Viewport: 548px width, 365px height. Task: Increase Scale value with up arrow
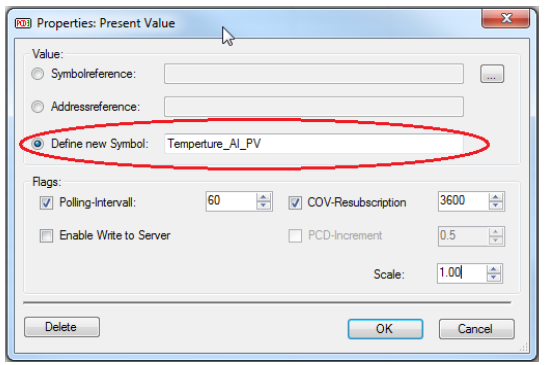pos(493,269)
